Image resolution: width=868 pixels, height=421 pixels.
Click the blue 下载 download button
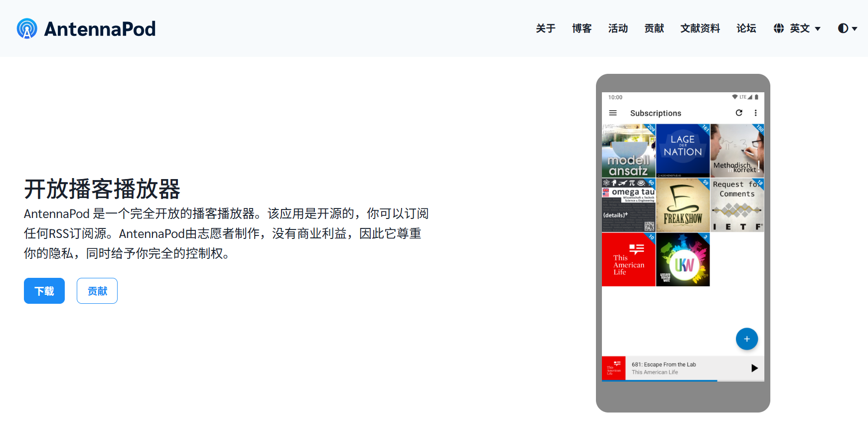(x=44, y=291)
